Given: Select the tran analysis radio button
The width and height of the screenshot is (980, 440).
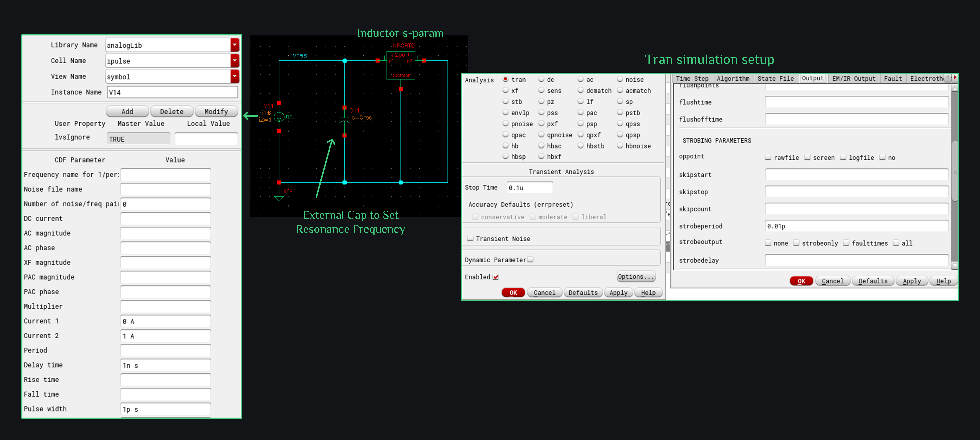Looking at the screenshot, I should 506,79.
